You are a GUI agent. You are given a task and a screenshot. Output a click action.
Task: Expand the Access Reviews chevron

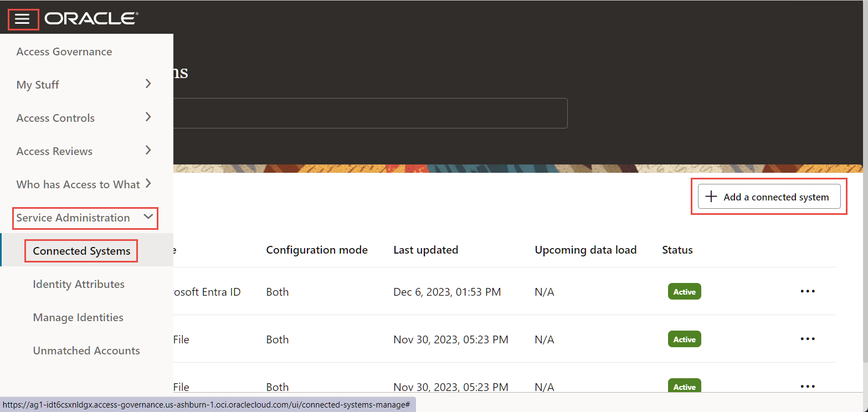click(148, 151)
